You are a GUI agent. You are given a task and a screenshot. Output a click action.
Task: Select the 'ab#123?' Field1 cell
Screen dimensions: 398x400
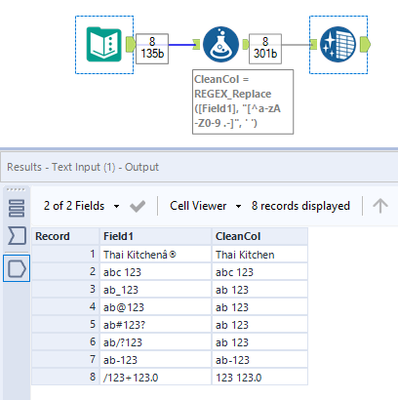tap(156, 325)
